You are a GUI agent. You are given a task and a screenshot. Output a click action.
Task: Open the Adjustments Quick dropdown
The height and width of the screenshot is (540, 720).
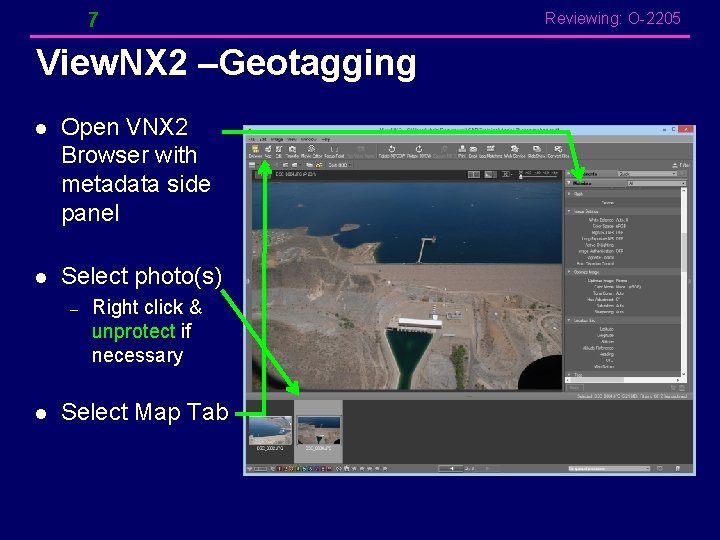647,174
